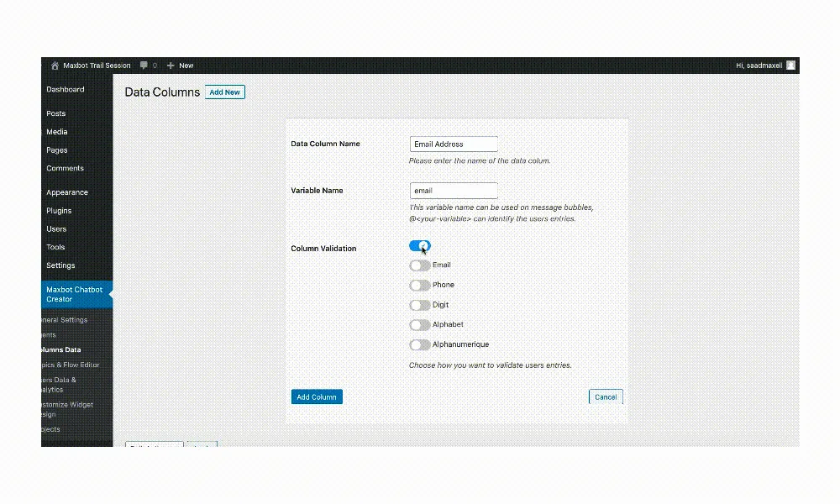Open the comments bubble icon in admin bar
This screenshot has height=504, width=840.
[144, 66]
